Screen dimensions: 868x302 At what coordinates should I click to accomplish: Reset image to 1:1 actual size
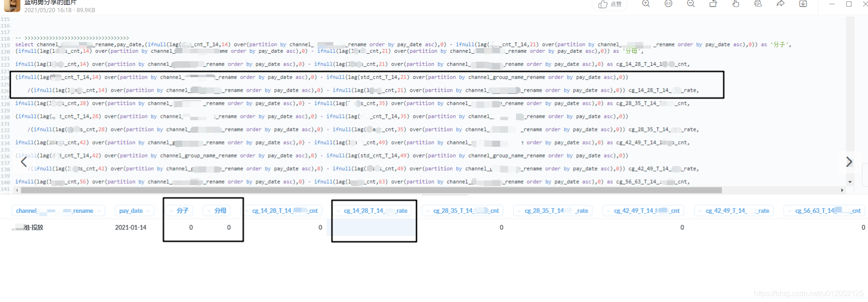point(668,4)
